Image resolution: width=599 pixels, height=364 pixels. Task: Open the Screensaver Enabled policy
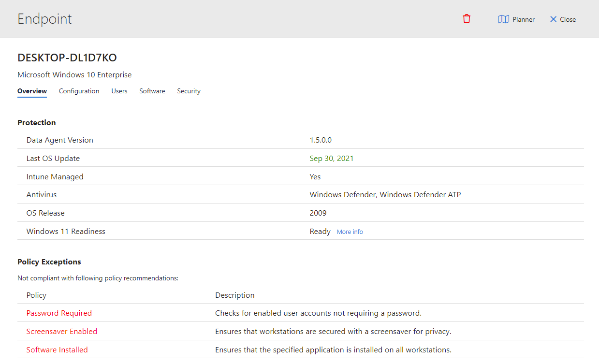pyautogui.click(x=62, y=332)
